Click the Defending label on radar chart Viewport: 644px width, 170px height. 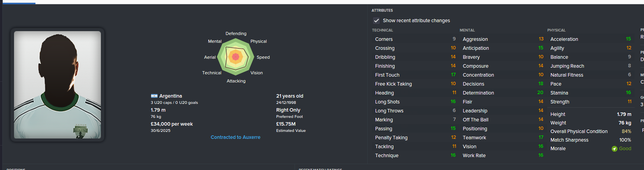236,34
